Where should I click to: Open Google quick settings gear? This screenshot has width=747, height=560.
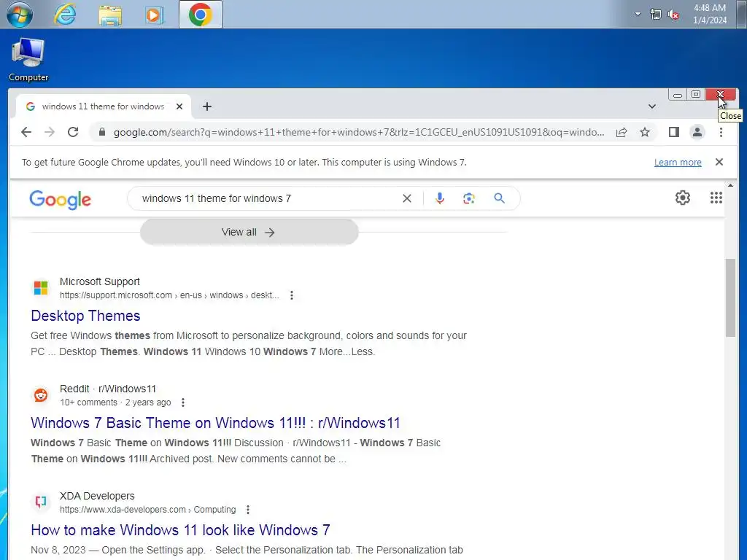683,198
